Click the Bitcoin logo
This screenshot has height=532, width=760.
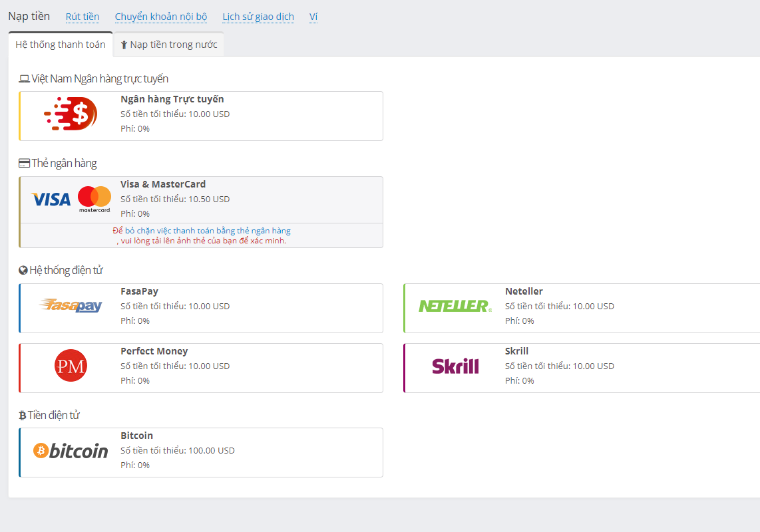(71, 451)
